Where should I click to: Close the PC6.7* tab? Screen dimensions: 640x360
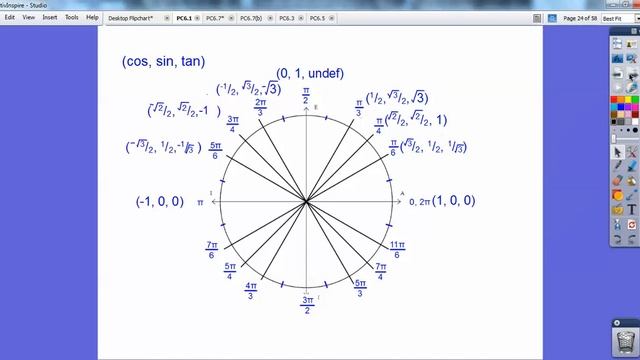231,18
